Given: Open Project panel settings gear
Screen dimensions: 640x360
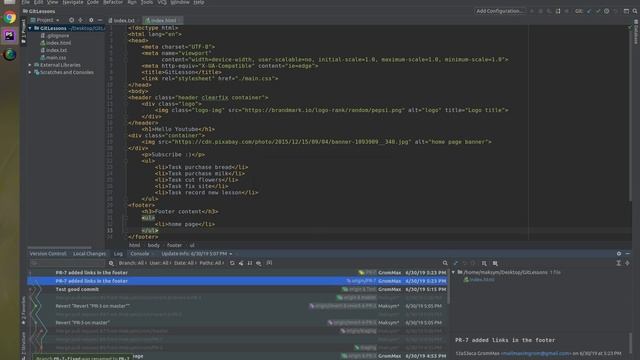Looking at the screenshot, I should click(91, 20).
